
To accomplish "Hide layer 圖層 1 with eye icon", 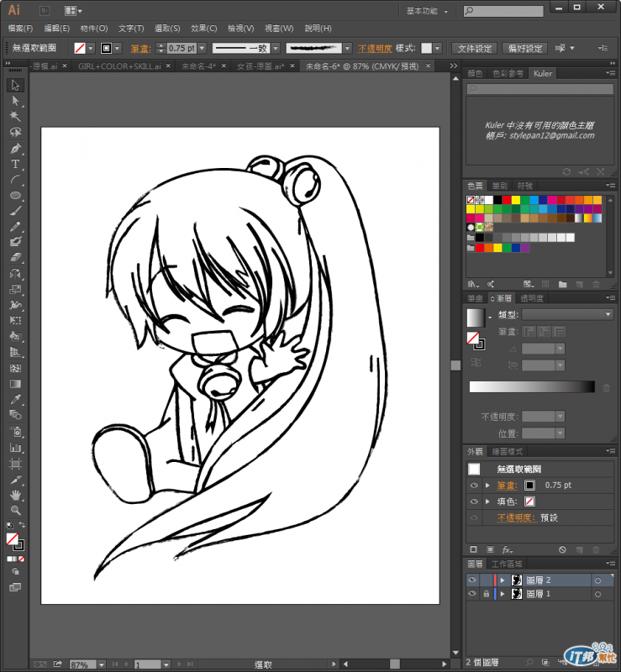I will pyautogui.click(x=472, y=594).
